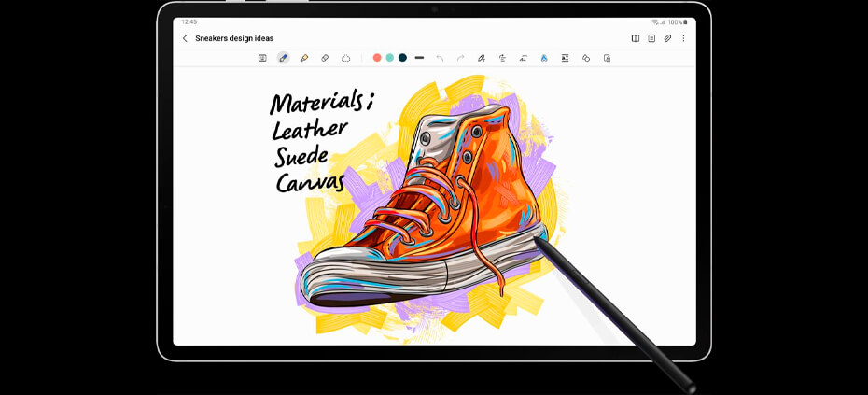Tap the handwritten word 'Canvas'

(x=311, y=183)
